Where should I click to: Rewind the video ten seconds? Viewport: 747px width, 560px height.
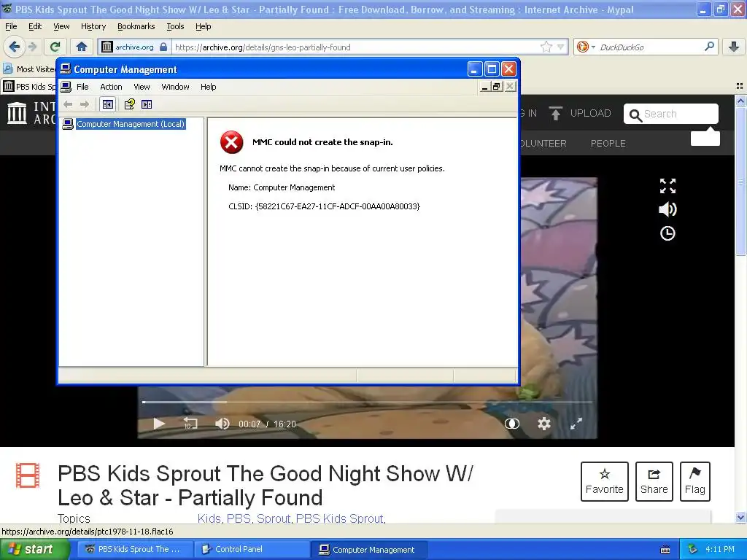click(x=190, y=424)
